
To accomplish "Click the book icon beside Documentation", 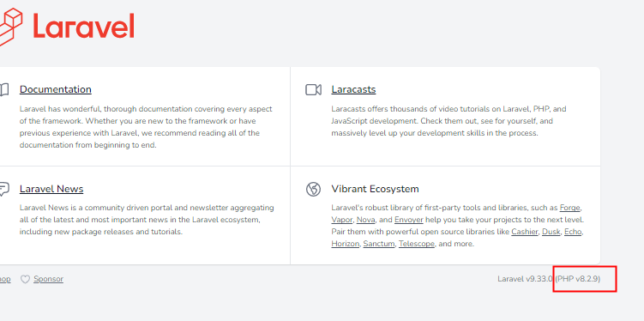I will click(4, 89).
